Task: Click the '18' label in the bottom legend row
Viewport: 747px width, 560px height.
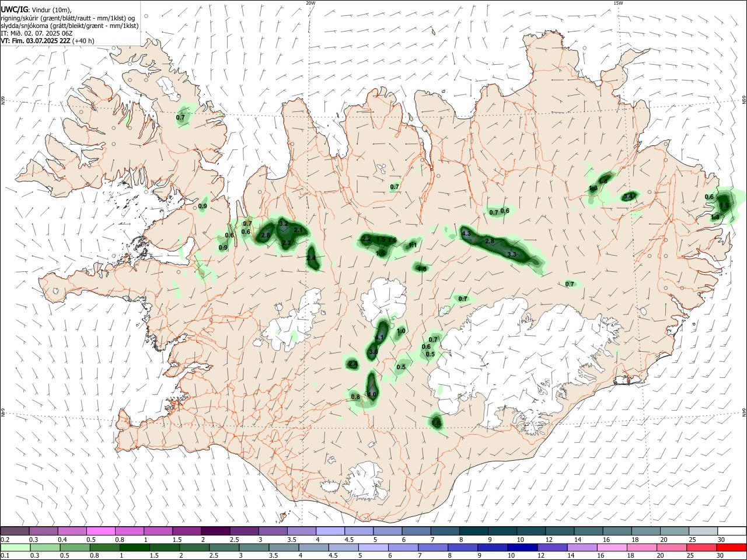Action: click(x=632, y=556)
